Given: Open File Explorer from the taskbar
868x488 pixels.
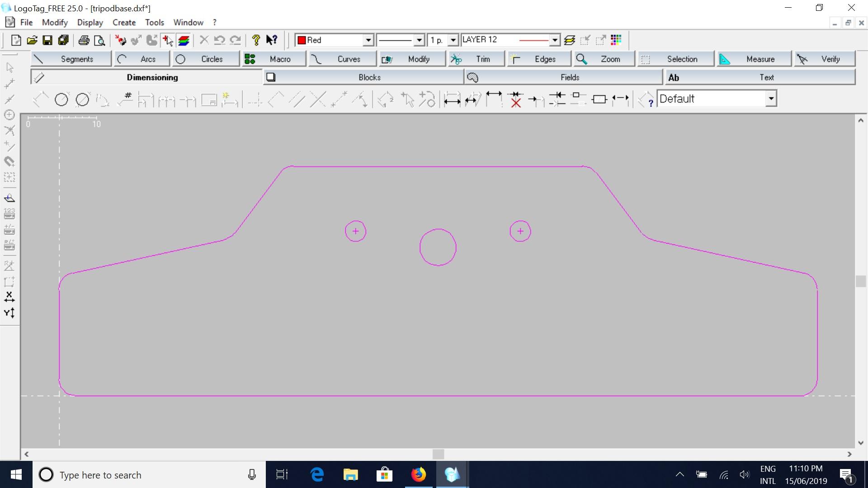Looking at the screenshot, I should (350, 474).
